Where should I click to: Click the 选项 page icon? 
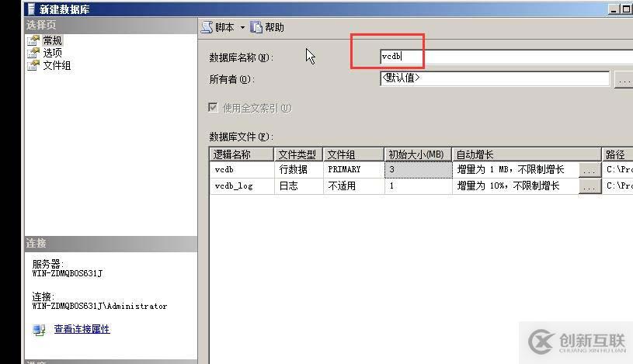click(x=33, y=53)
